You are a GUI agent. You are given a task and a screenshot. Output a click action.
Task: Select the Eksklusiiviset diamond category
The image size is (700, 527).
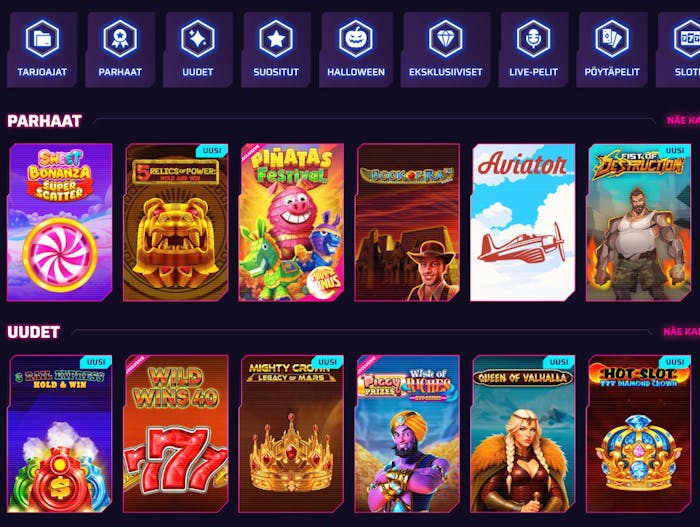tap(446, 50)
